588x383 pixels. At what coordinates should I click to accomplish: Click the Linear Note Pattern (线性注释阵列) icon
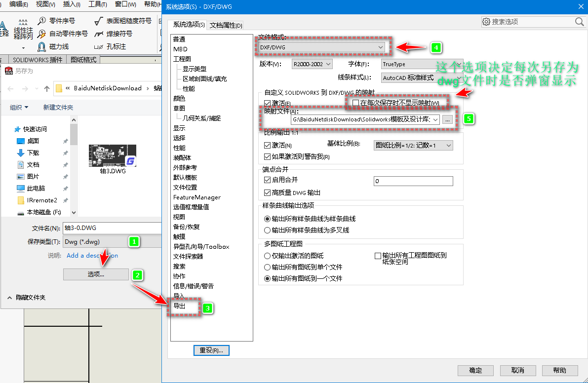(23, 23)
